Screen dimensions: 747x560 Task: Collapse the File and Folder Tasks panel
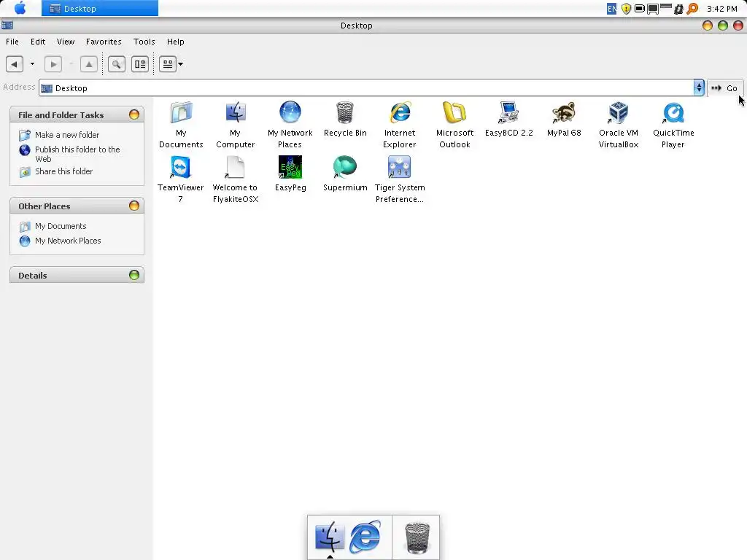[x=134, y=114]
